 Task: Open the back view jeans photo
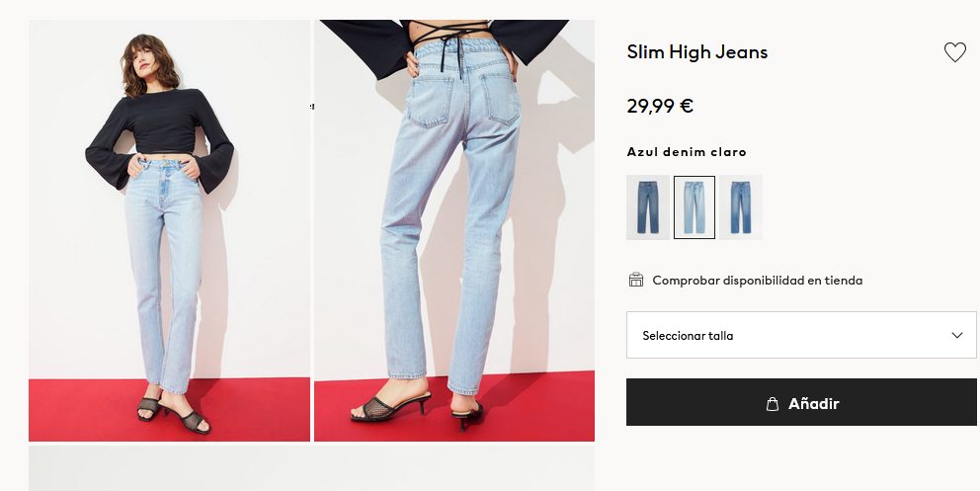pos(454,230)
